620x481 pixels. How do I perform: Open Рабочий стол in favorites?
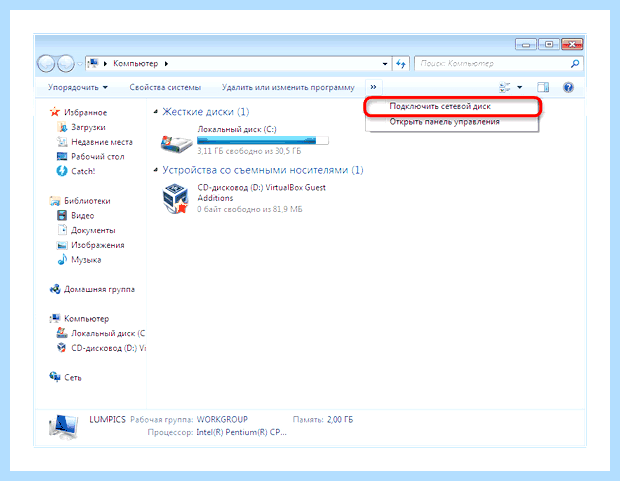pos(98,157)
